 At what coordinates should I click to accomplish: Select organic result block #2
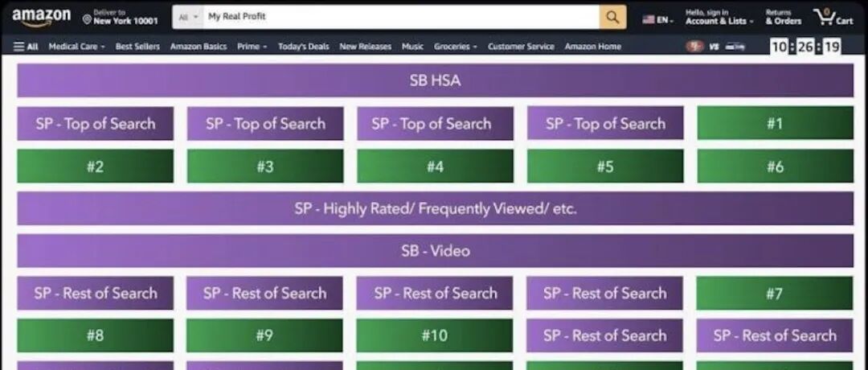(95, 166)
